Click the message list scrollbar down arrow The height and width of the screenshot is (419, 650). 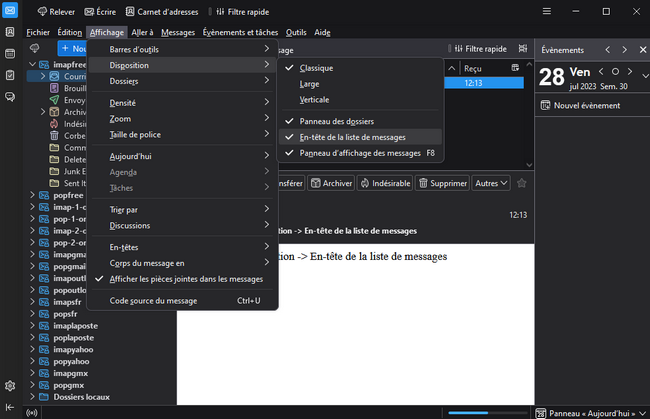(529, 165)
